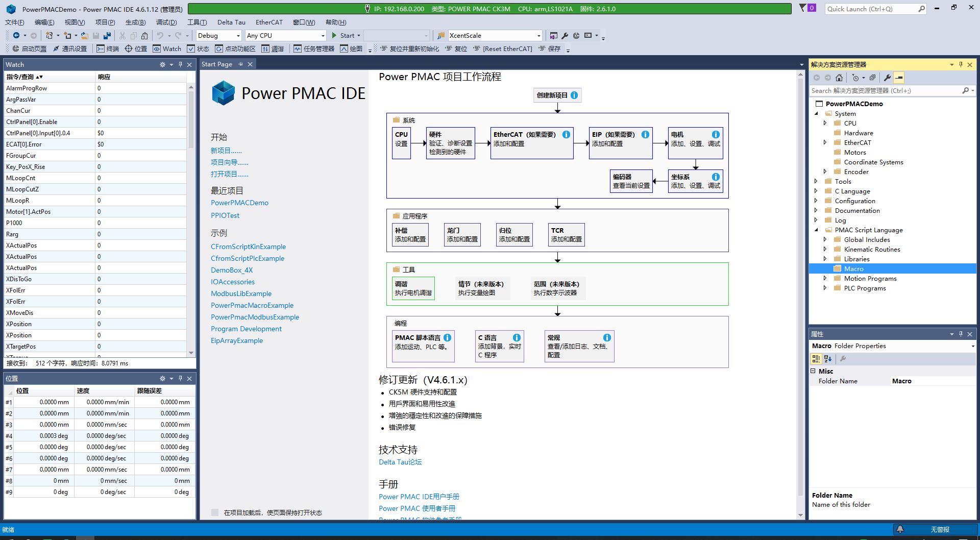The image size is (980, 540).
Task: Open the Watch window toolbar button
Action: click(167, 48)
